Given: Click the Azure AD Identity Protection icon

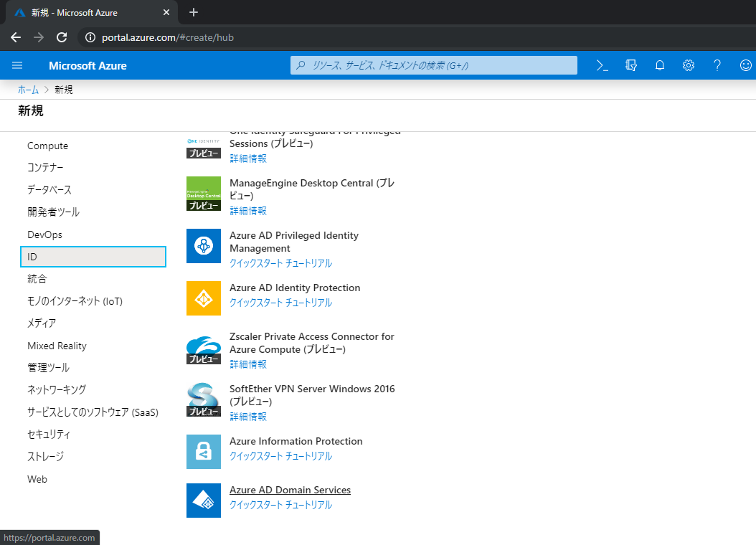Looking at the screenshot, I should coord(204,298).
